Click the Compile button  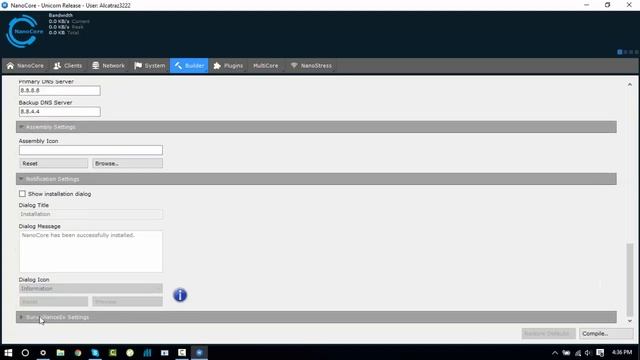pyautogui.click(x=606, y=333)
